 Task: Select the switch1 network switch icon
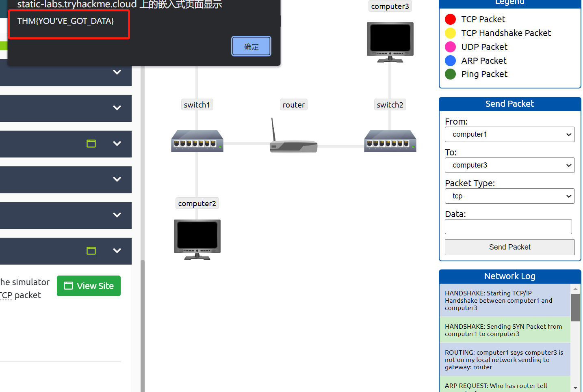197,141
